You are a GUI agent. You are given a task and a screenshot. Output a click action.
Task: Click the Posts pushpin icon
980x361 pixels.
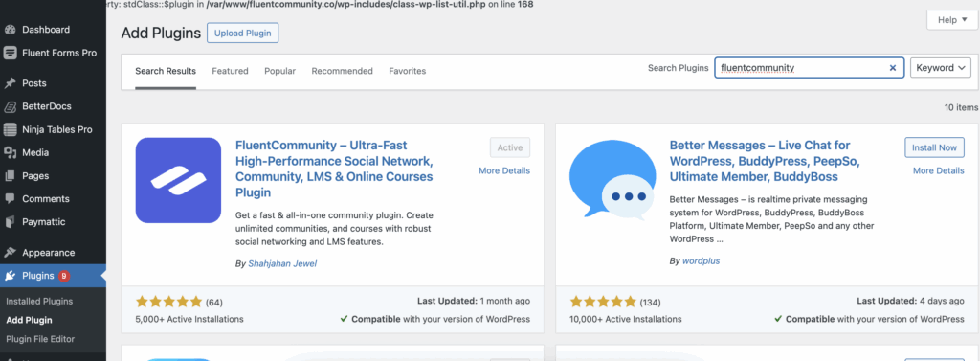10,83
